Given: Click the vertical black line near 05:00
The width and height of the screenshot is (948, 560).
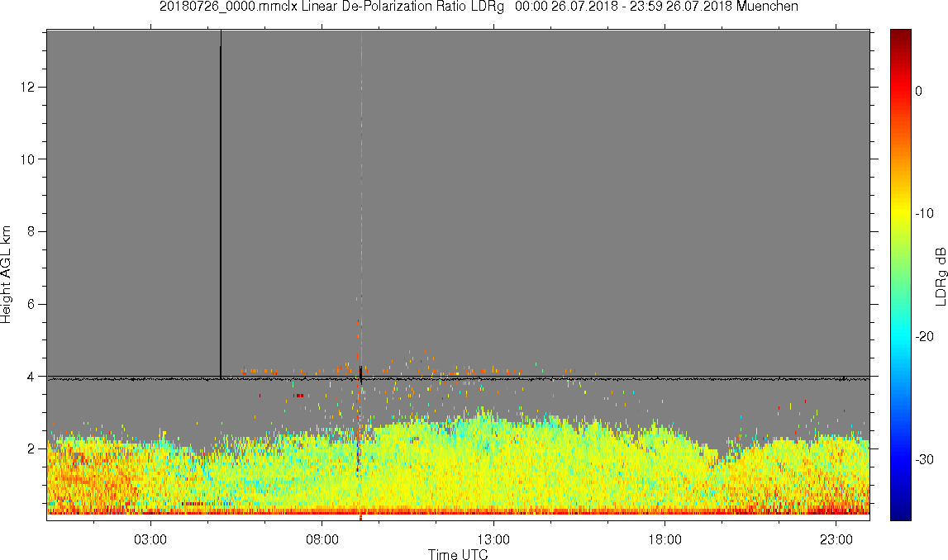Looking at the screenshot, I should 221,204.
